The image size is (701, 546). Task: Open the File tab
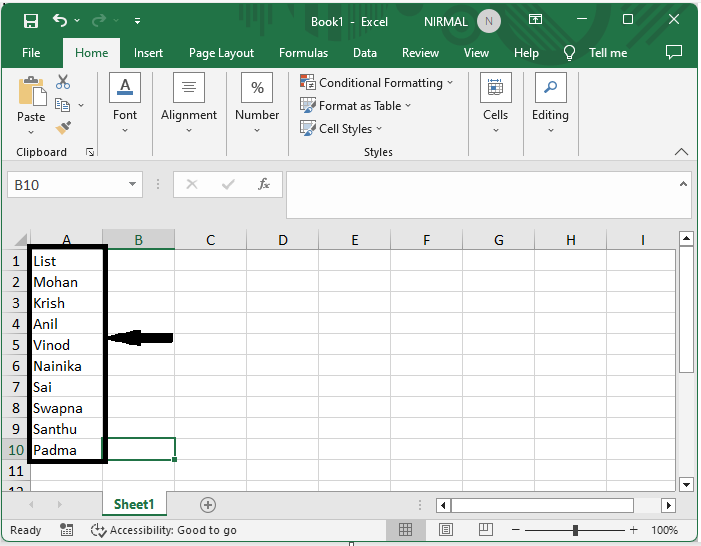31,53
